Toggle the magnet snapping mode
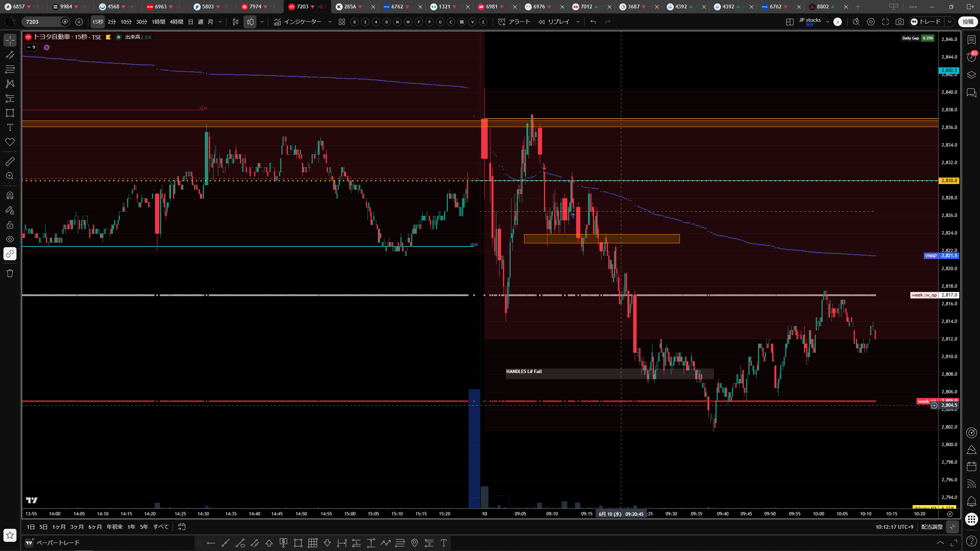 pos(10,196)
